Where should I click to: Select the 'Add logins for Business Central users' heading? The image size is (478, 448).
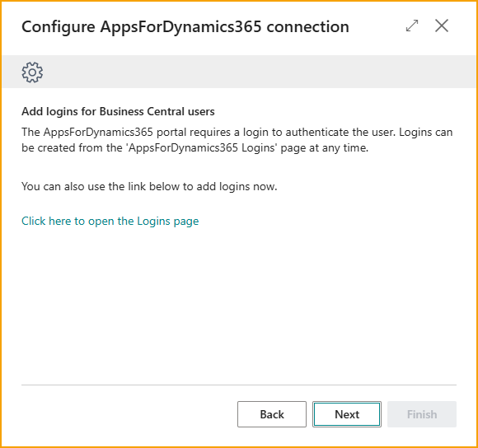[118, 111]
